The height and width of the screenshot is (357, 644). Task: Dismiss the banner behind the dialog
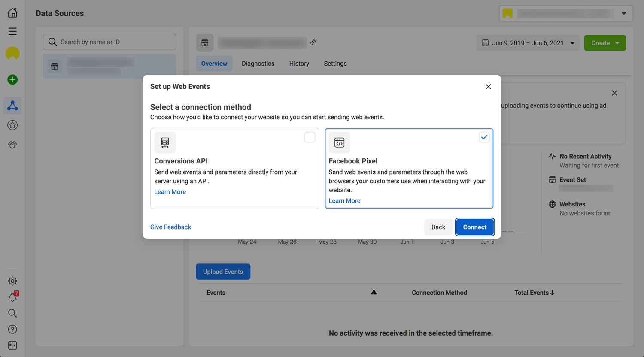(x=614, y=93)
